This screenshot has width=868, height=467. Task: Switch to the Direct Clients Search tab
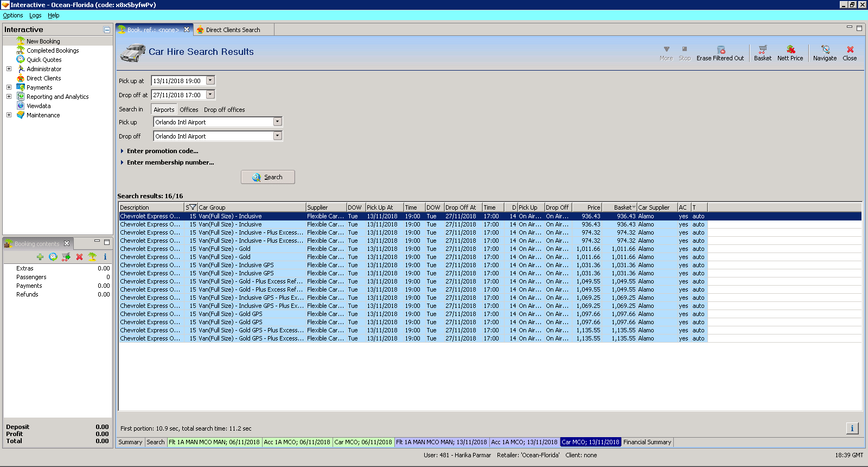point(233,30)
